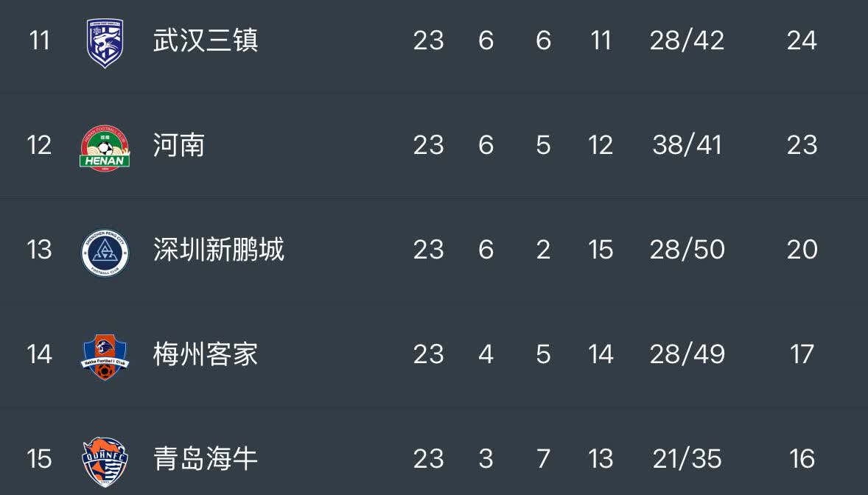Open the 武汉三镇 team page
The image size is (868, 495).
[205, 41]
